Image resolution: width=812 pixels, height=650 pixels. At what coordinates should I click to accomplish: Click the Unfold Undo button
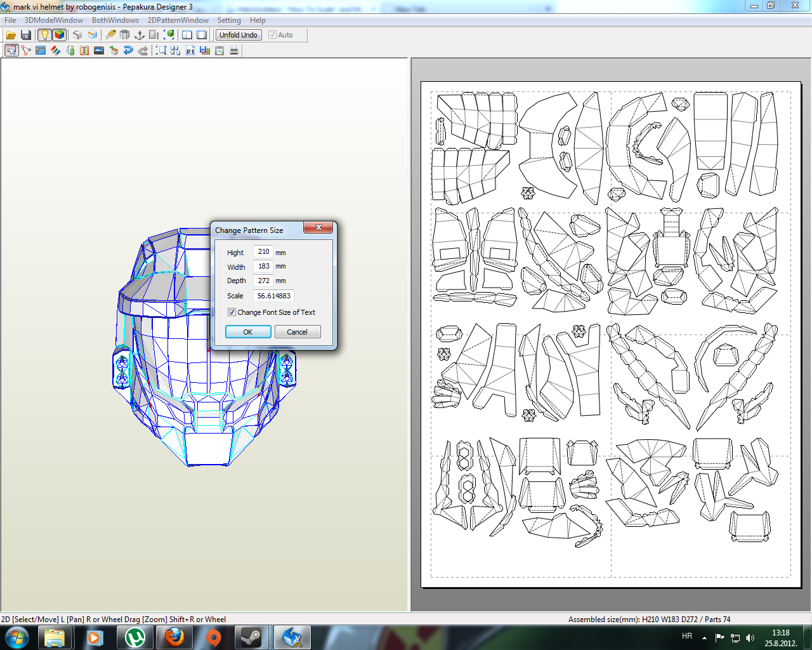click(239, 35)
